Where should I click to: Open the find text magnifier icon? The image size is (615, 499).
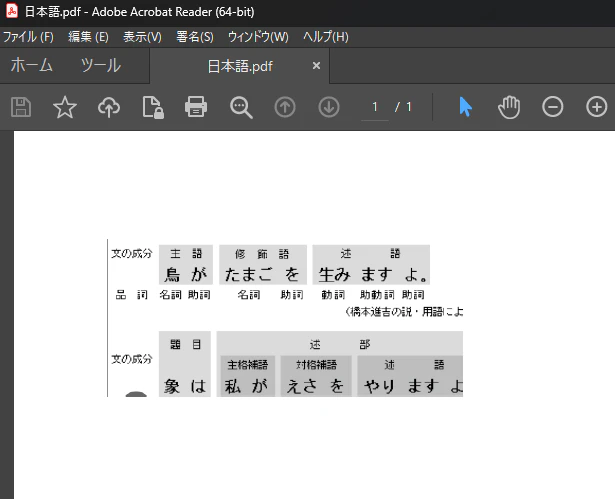click(241, 107)
